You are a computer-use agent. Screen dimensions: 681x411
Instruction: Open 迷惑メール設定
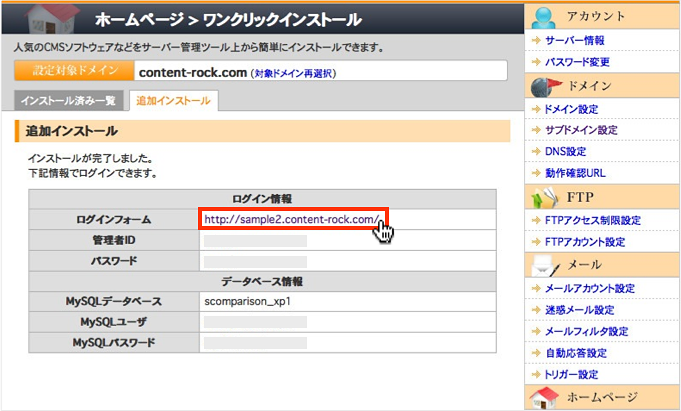coord(580,310)
